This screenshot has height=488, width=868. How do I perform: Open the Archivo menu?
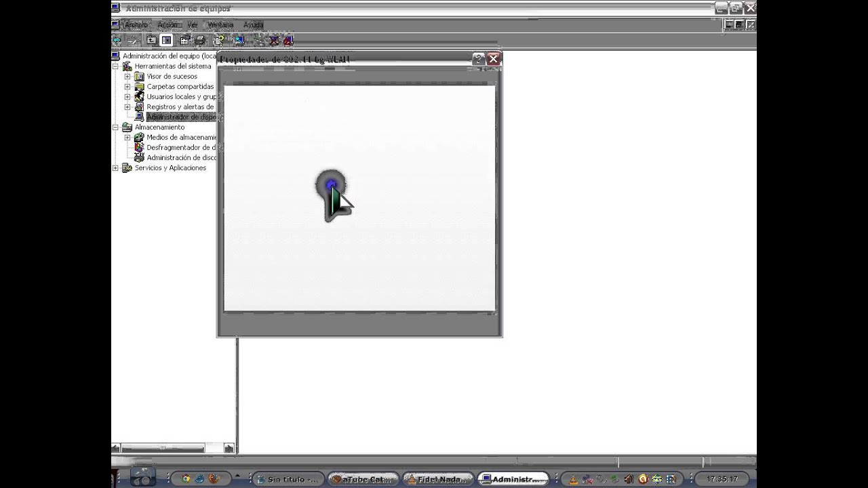tap(136, 24)
